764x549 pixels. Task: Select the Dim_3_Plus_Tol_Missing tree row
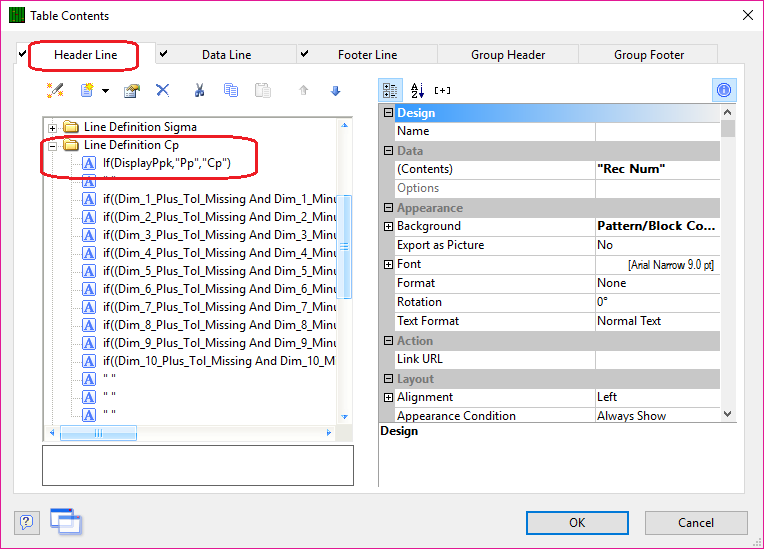tap(219, 235)
